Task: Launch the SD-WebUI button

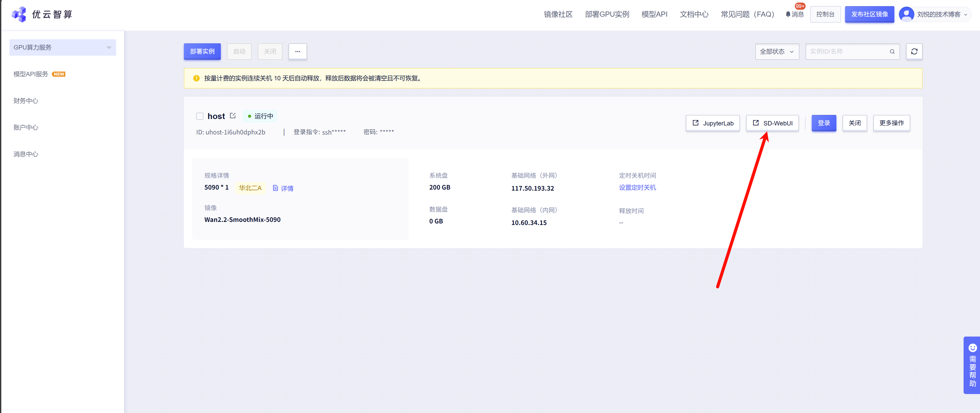Action: 772,123
